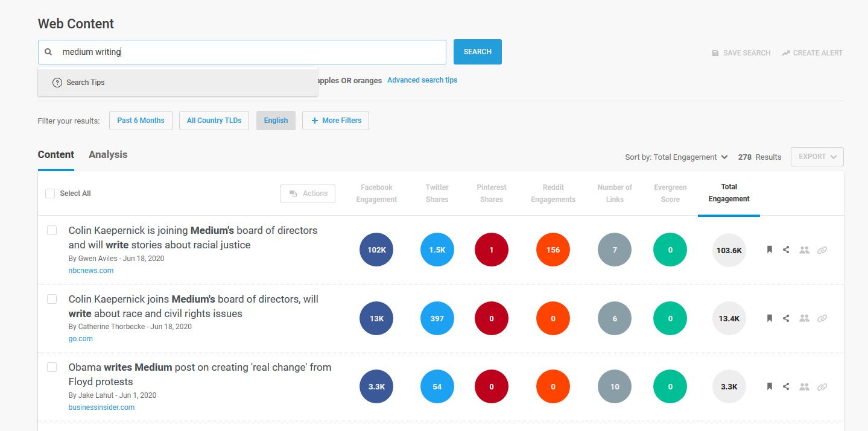This screenshot has height=431, width=868.
Task: Open the Past 6 Months date filter
Action: coord(141,121)
